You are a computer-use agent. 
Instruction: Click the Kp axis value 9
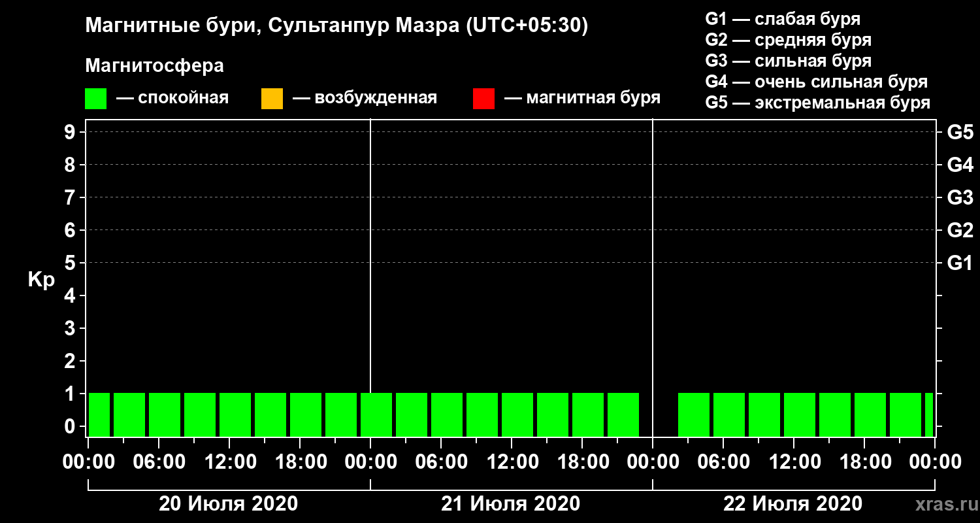click(71, 132)
